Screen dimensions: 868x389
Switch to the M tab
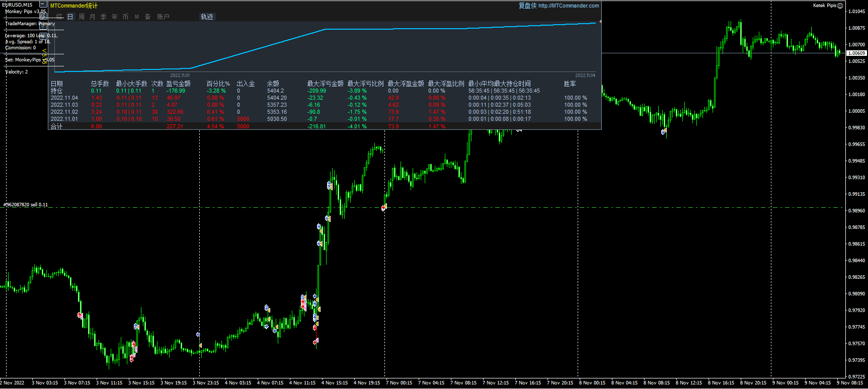tap(137, 17)
